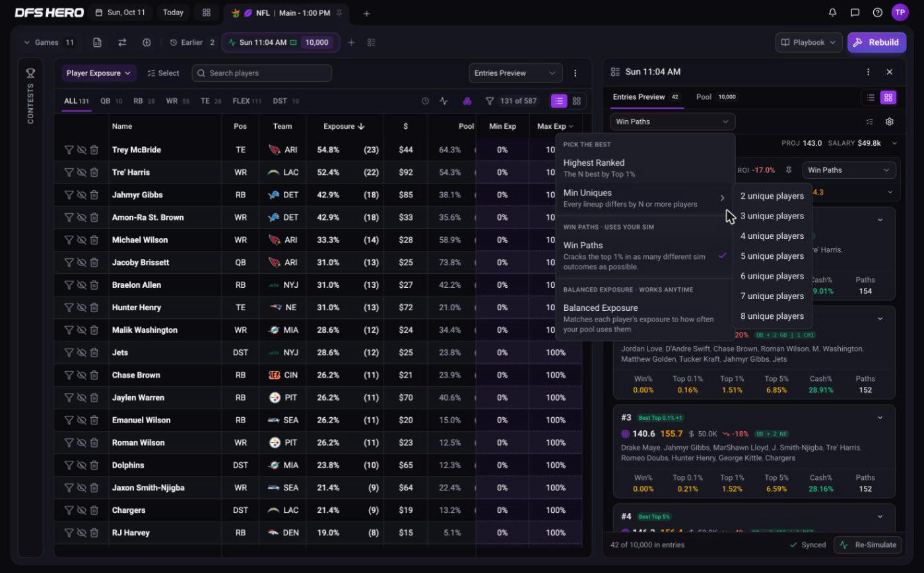Hide Jahmyr Gibbs with eye-slash icon

click(x=81, y=195)
